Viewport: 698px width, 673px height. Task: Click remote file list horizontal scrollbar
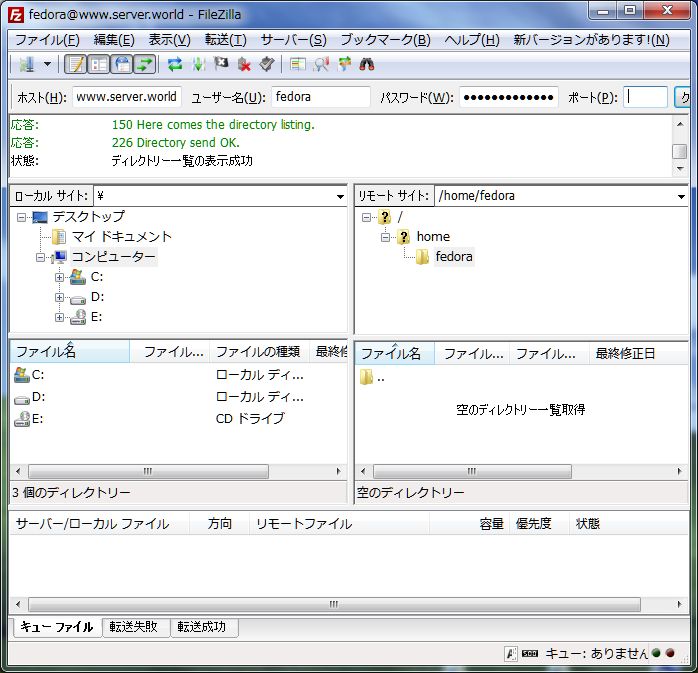[472, 471]
